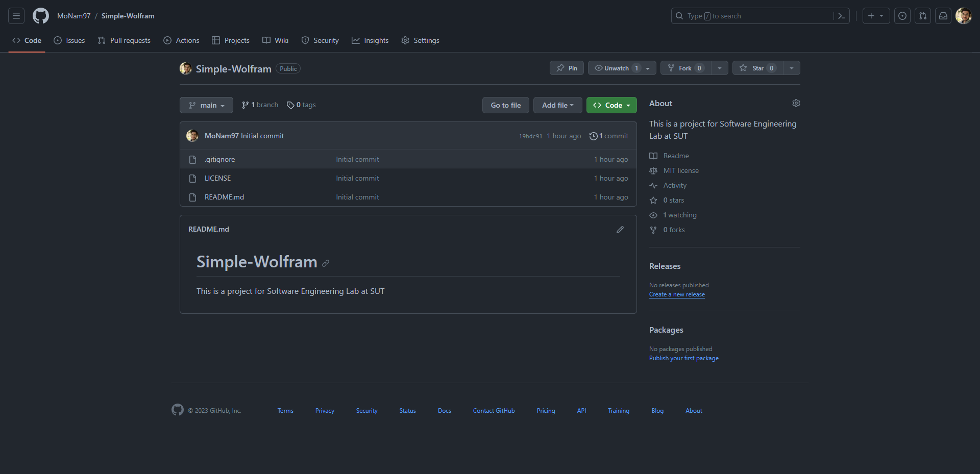Click the LICENSE file icon

pyautogui.click(x=192, y=179)
